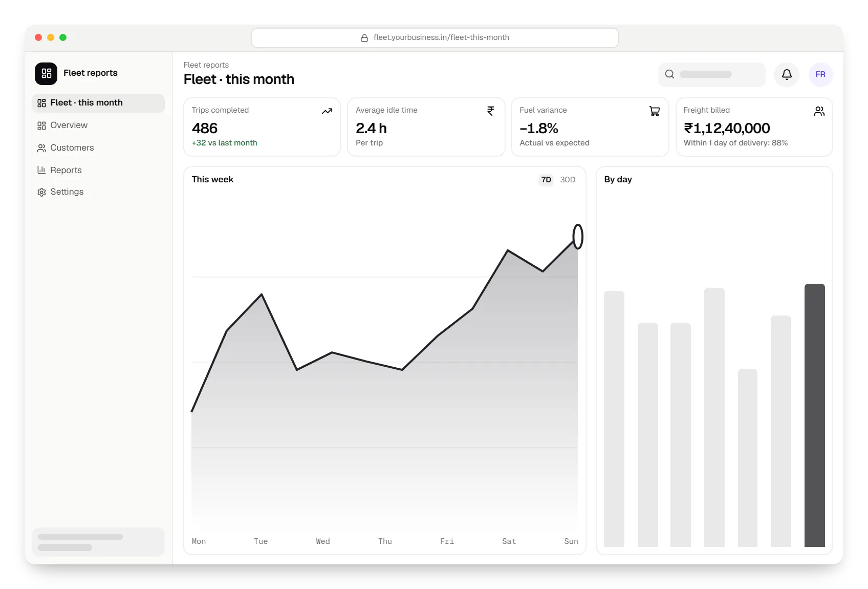Click the Wed axis label
Image resolution: width=868 pixels, height=589 pixels.
click(323, 541)
